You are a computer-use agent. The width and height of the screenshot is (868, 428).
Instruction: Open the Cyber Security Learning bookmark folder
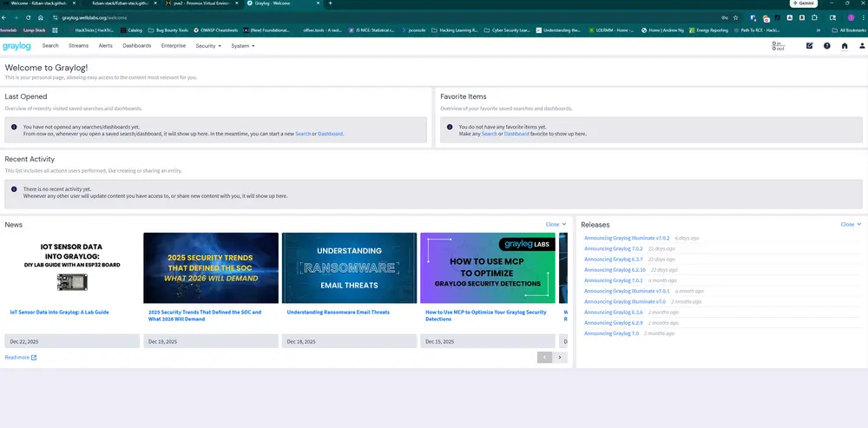click(x=507, y=30)
